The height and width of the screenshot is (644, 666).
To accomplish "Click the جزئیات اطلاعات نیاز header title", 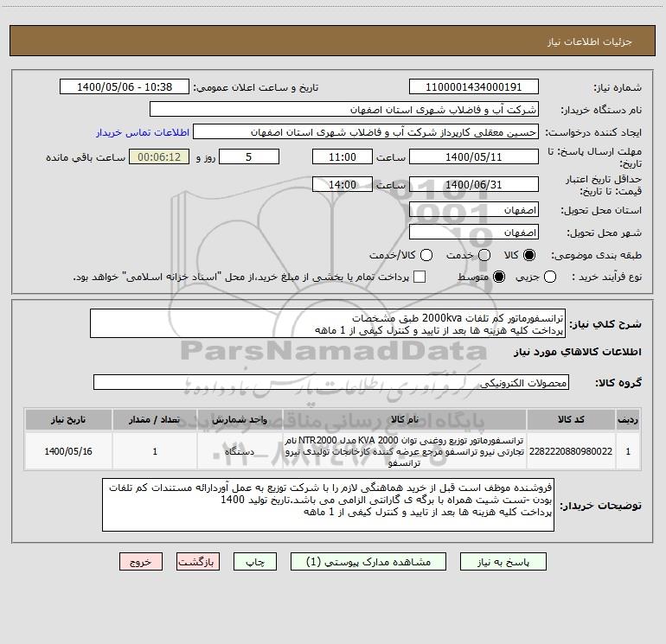I will tap(590, 41).
